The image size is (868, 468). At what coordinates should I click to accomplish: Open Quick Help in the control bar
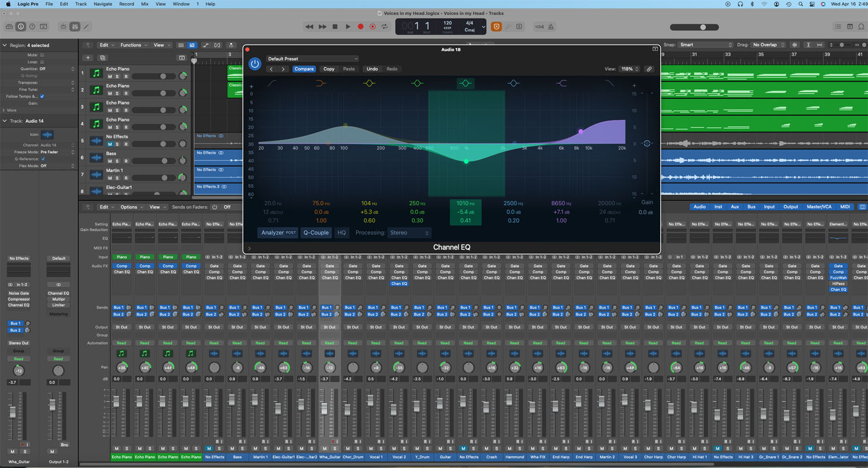32,27
